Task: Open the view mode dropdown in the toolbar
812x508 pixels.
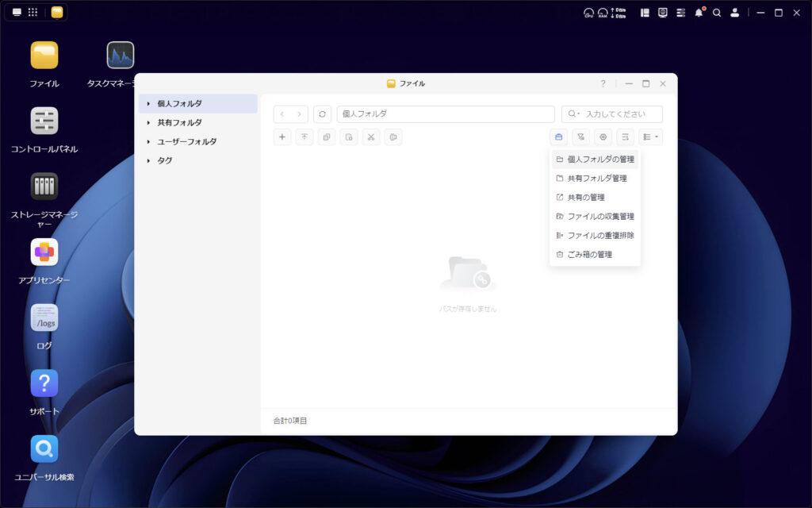Action: click(649, 137)
